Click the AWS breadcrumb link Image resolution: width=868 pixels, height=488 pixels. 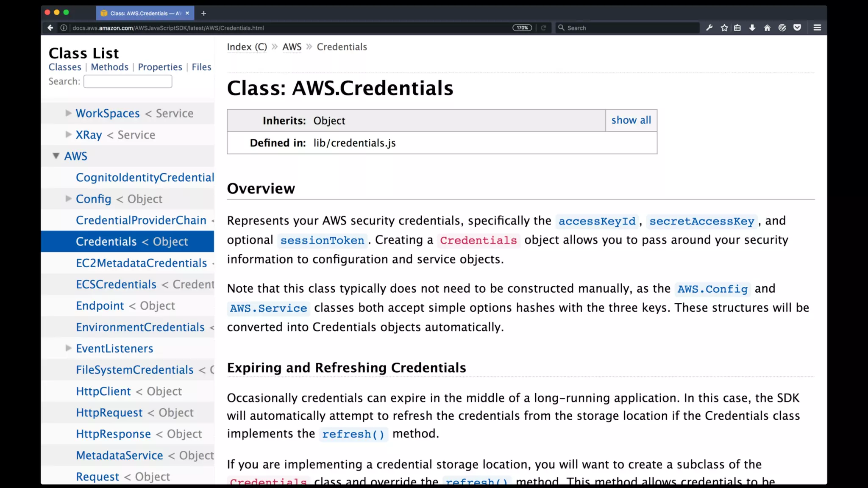(x=292, y=47)
